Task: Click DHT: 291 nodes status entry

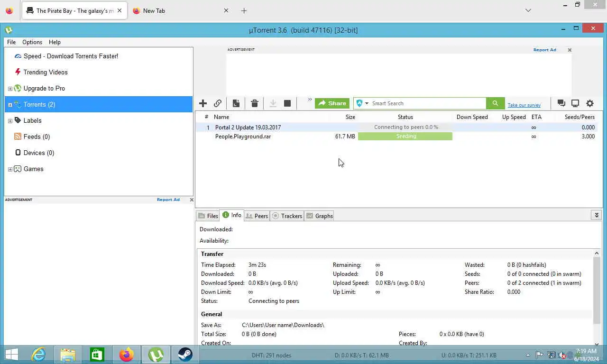Action: (x=271, y=355)
